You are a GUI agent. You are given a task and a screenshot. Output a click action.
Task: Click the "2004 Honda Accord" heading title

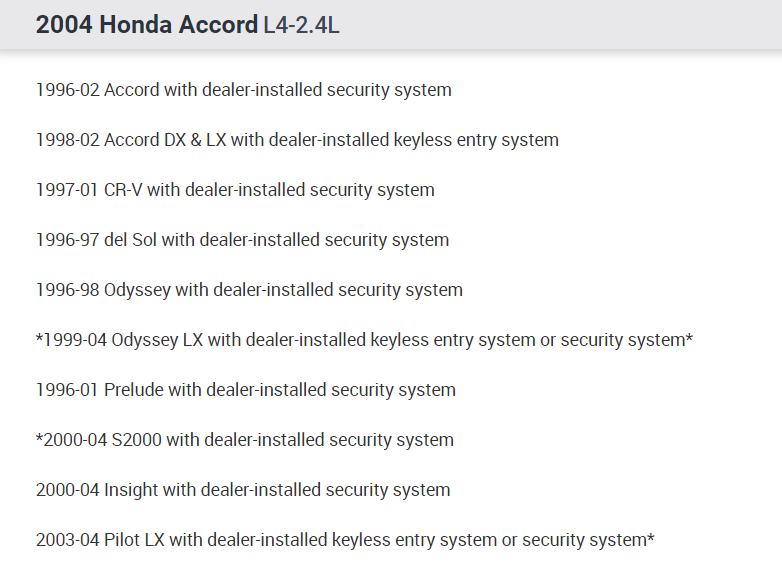(146, 25)
